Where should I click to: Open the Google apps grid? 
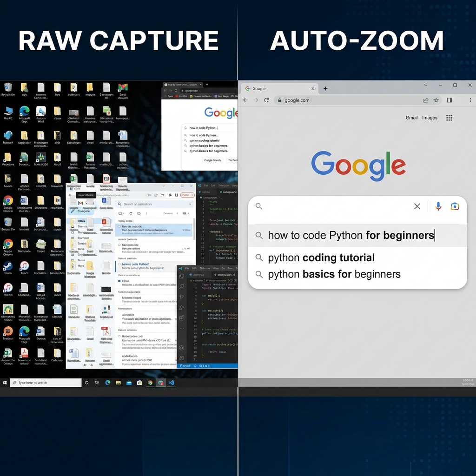pyautogui.click(x=449, y=118)
